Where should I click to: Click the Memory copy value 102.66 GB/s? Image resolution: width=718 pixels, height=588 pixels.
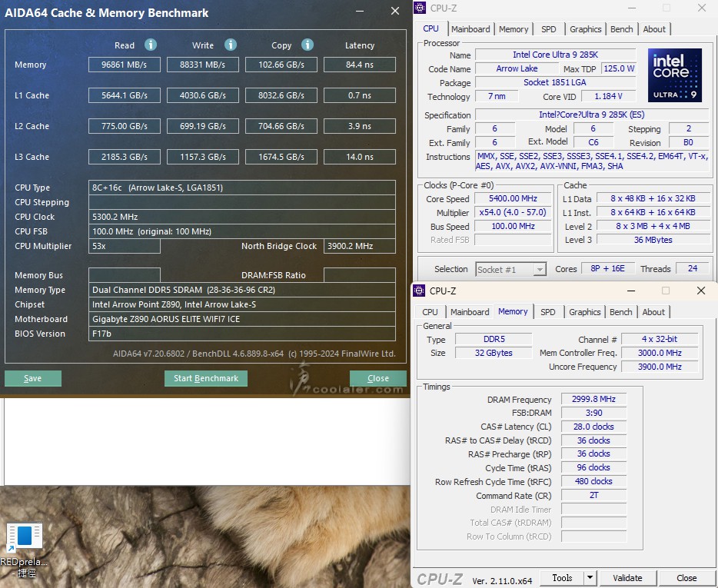coord(281,65)
